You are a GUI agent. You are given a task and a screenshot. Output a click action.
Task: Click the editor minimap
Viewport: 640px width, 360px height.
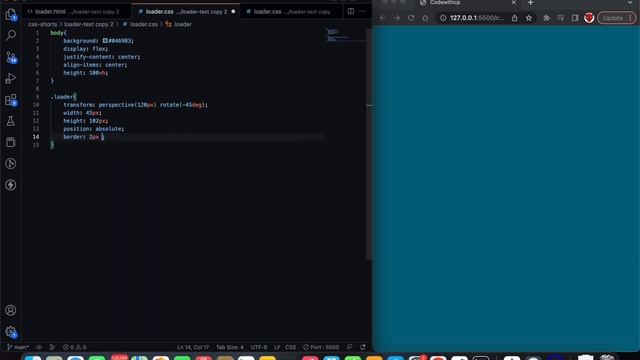click(345, 36)
